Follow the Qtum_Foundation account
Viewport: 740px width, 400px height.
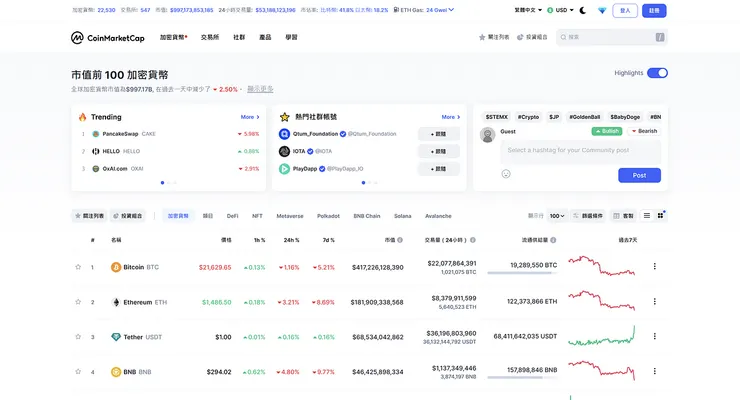coord(438,134)
